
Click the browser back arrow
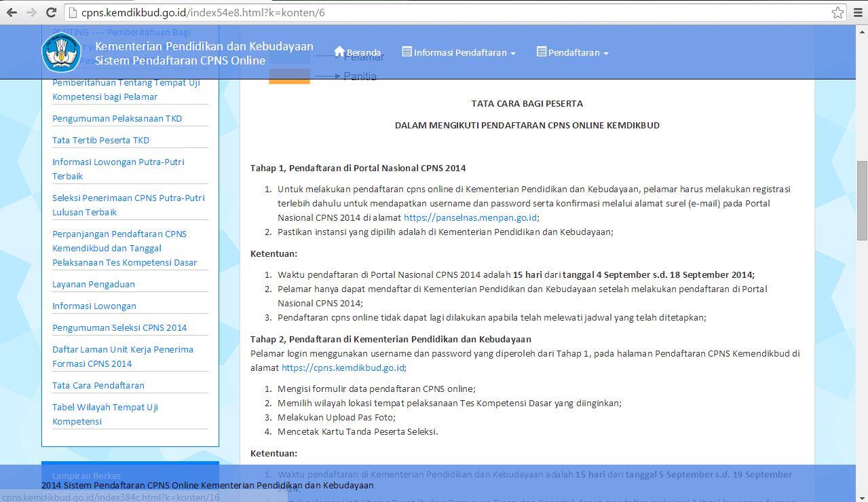pos(12,12)
